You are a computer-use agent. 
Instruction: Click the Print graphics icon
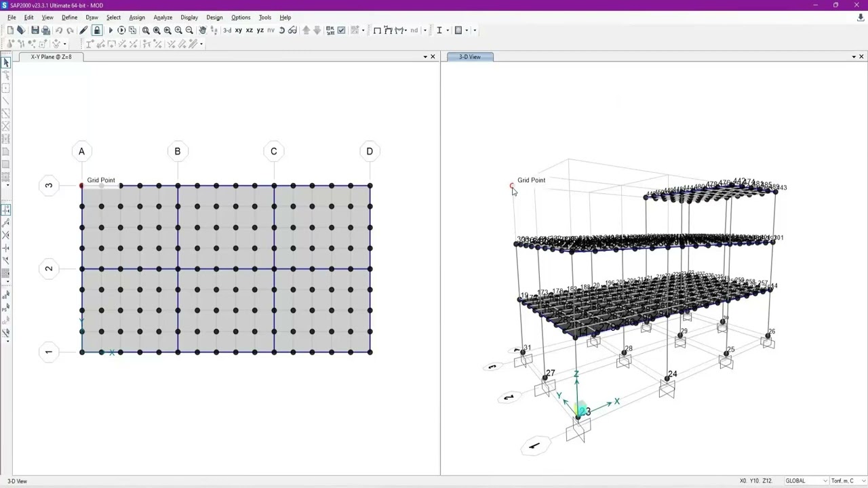(45, 30)
